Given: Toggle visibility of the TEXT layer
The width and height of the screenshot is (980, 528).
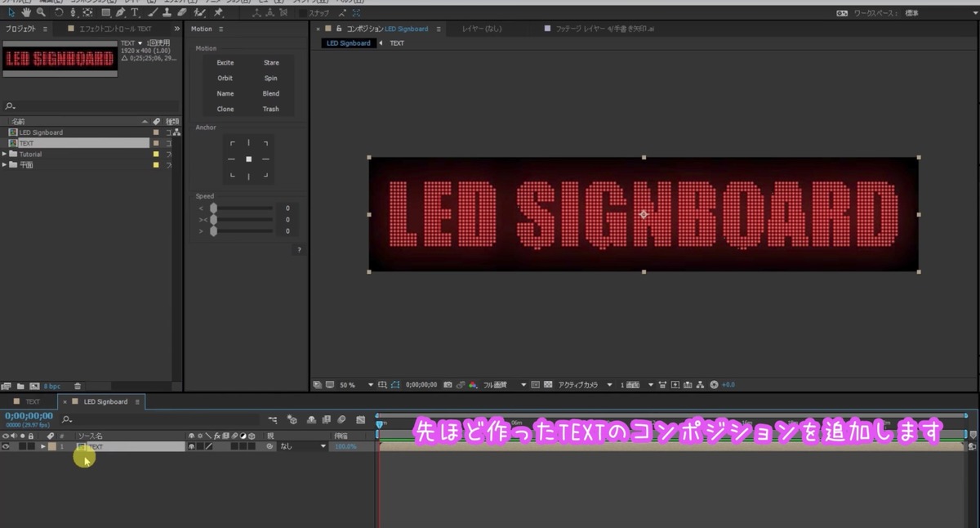Looking at the screenshot, I should pos(7,446).
